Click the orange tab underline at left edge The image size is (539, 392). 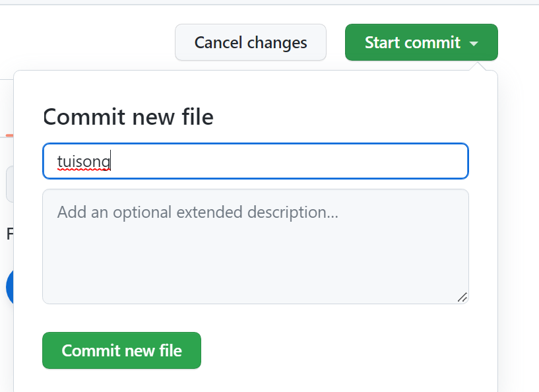[9, 135]
